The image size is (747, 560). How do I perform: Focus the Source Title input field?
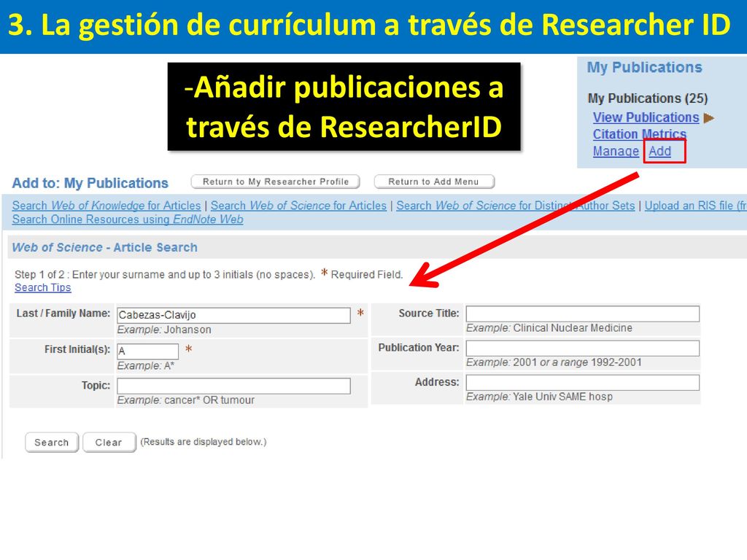[583, 314]
